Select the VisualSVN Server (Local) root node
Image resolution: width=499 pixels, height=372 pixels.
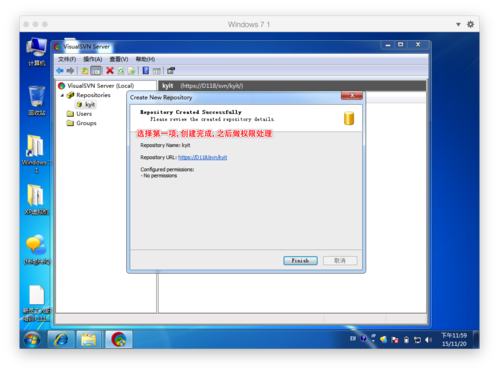point(96,86)
